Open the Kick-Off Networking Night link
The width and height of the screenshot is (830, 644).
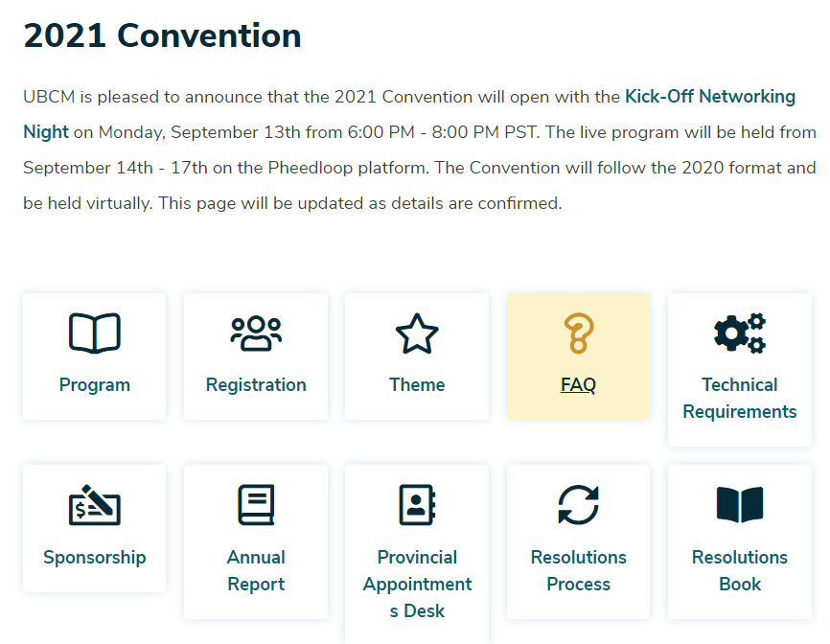(x=409, y=114)
